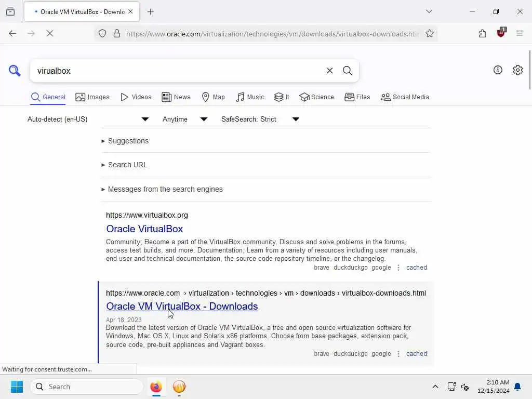The width and height of the screenshot is (532, 399).
Task: Switch to Files search tab
Action: click(357, 97)
